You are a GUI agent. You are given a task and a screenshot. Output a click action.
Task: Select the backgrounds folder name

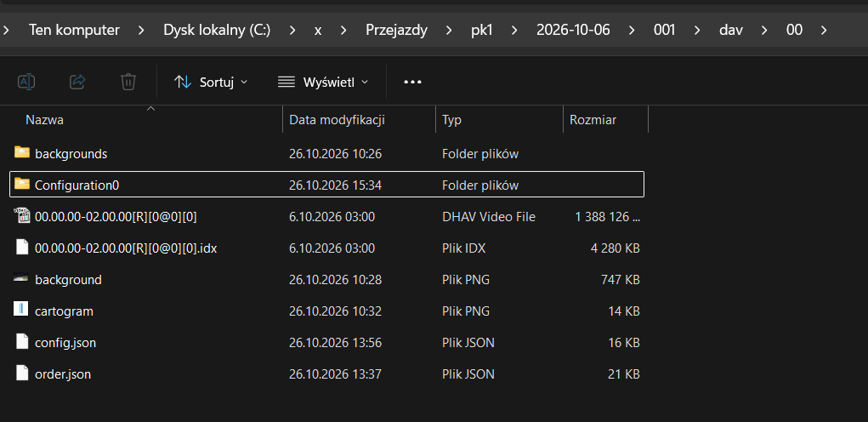click(x=71, y=154)
